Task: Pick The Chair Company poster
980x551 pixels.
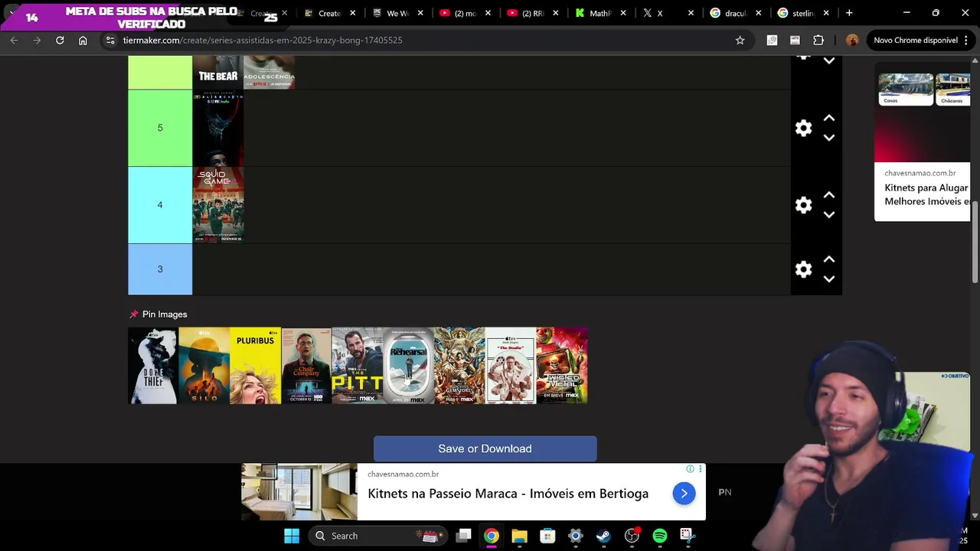Action: pyautogui.click(x=306, y=366)
